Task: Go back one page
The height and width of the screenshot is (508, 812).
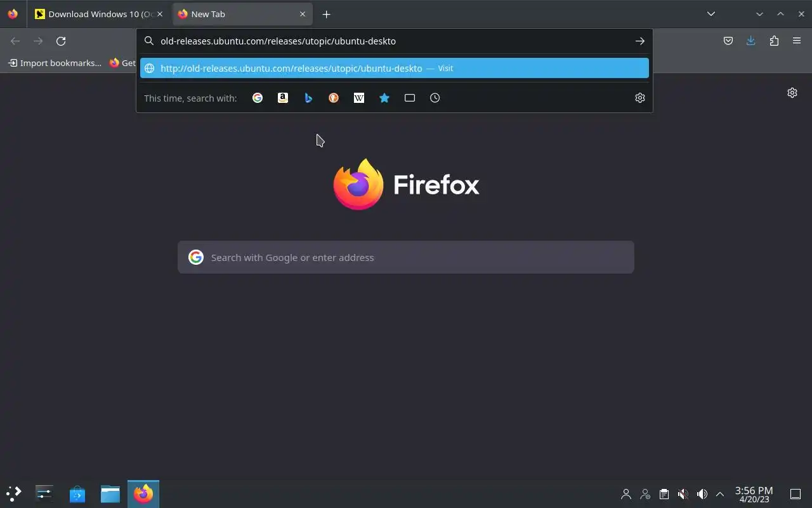Action: (15, 41)
